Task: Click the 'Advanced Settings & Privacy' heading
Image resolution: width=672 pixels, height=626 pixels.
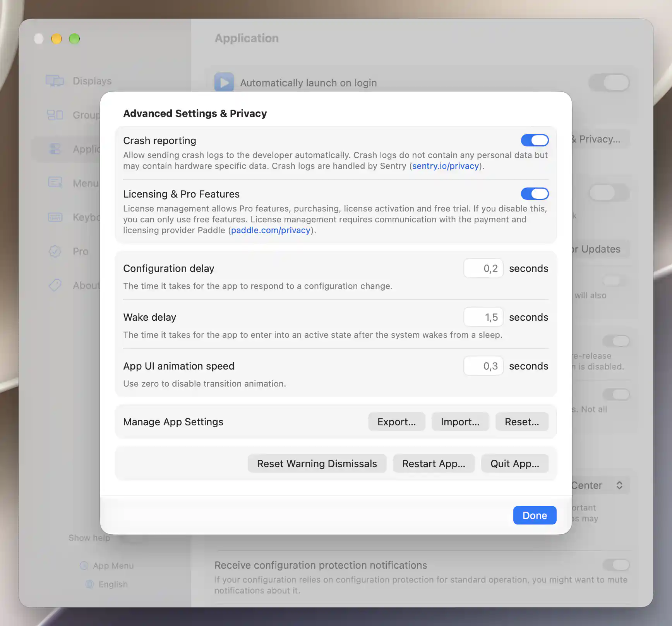Action: coord(195,114)
